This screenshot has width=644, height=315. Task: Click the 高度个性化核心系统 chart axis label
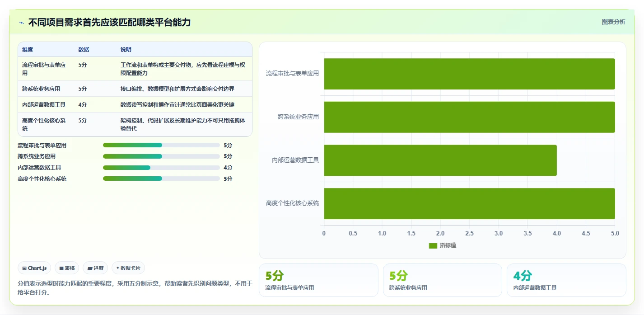[x=292, y=203]
